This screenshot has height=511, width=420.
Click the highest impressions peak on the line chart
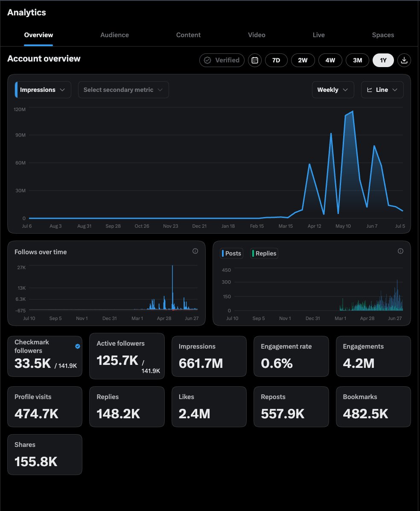click(353, 112)
